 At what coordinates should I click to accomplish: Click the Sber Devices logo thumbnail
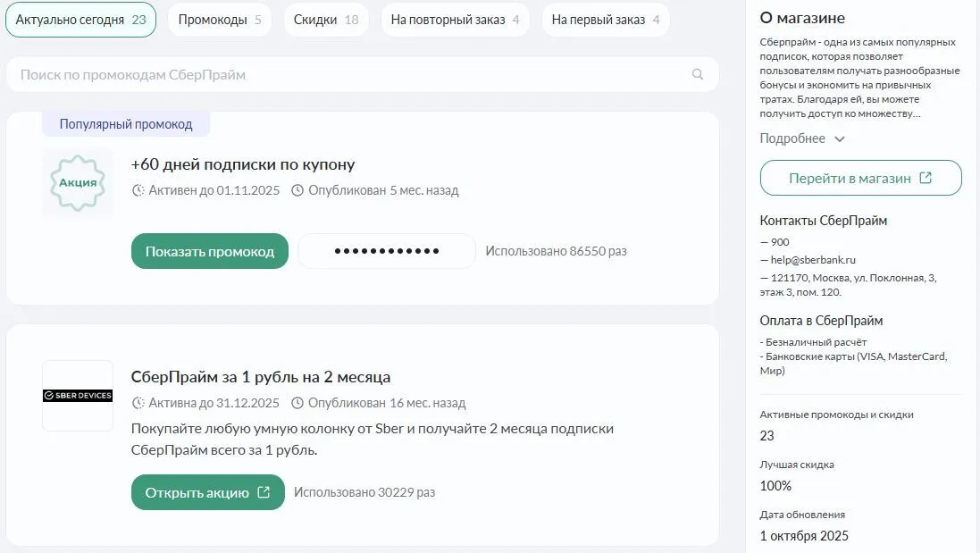click(x=78, y=396)
